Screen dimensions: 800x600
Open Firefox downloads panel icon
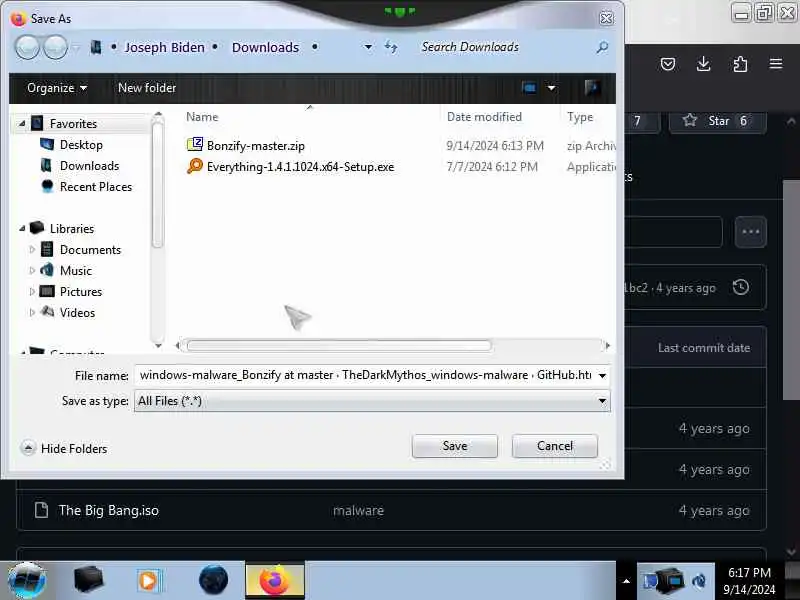pos(704,64)
